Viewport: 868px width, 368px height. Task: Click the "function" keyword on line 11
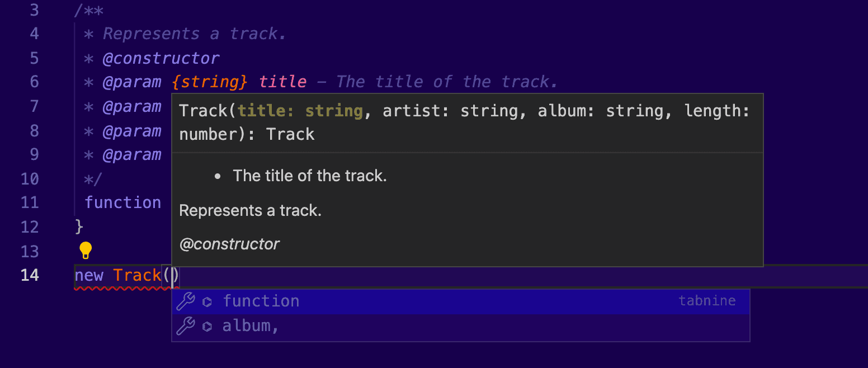coord(122,202)
